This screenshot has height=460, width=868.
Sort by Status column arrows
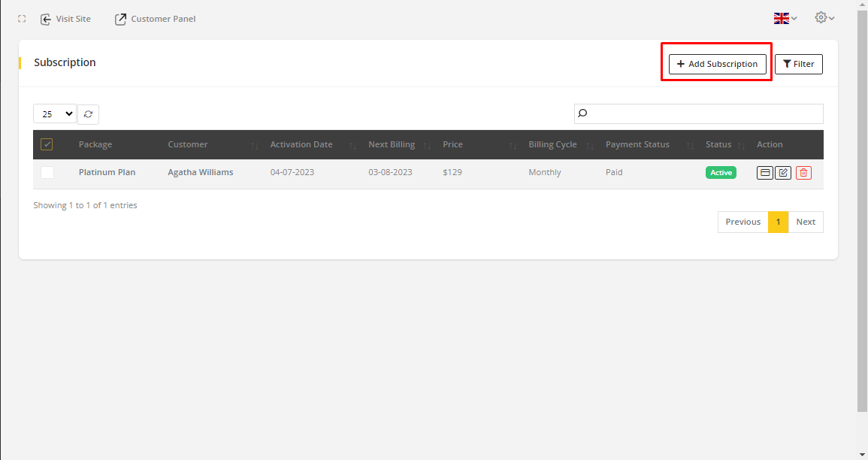(x=741, y=145)
